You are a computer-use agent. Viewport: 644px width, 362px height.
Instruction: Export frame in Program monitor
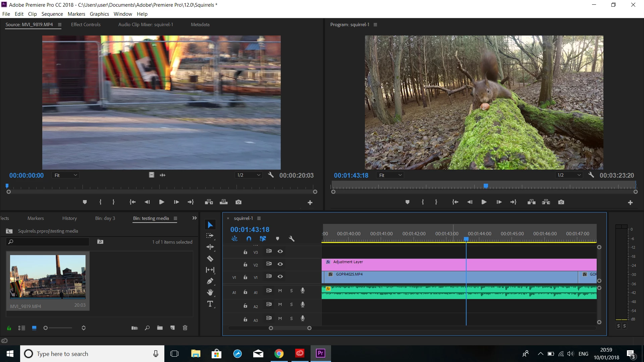561,202
